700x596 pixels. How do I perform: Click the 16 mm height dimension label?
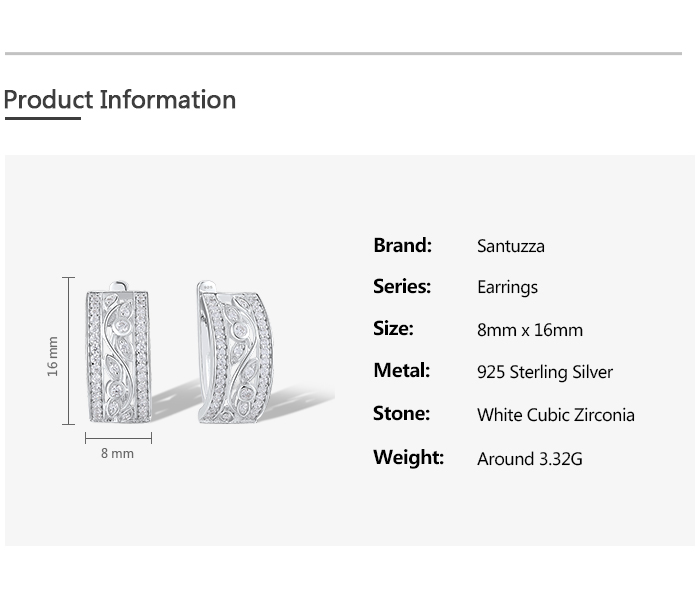pyautogui.click(x=53, y=356)
